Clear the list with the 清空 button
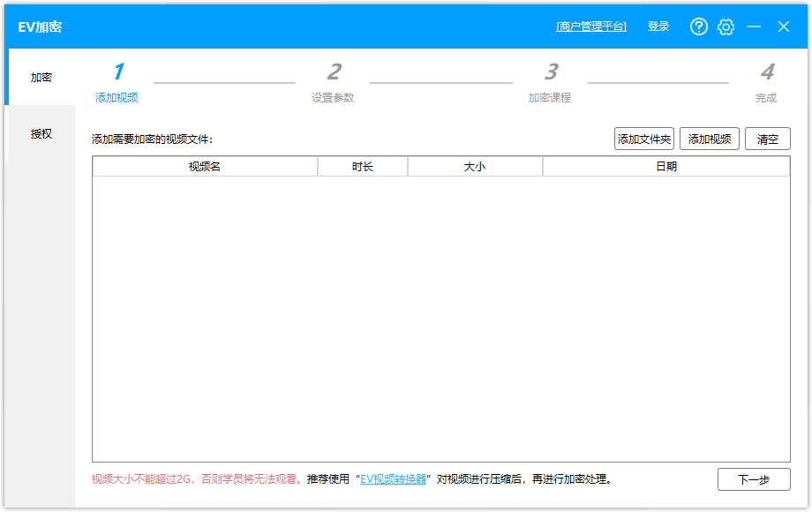Viewport: 812px width, 512px height. click(x=767, y=139)
